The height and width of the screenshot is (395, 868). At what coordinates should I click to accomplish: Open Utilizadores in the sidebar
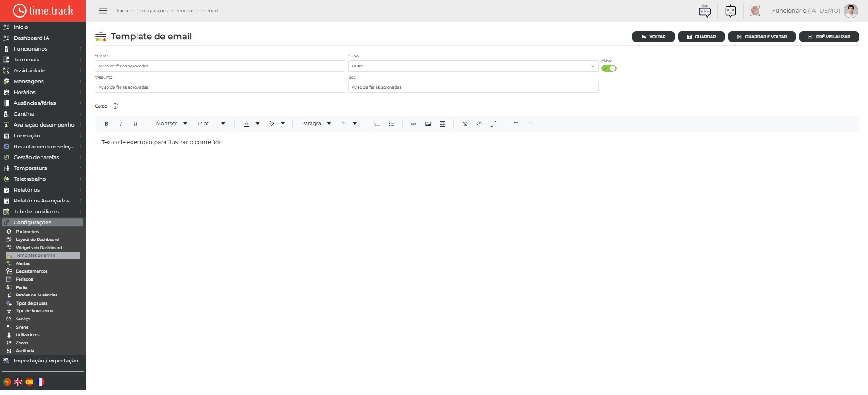[28, 335]
